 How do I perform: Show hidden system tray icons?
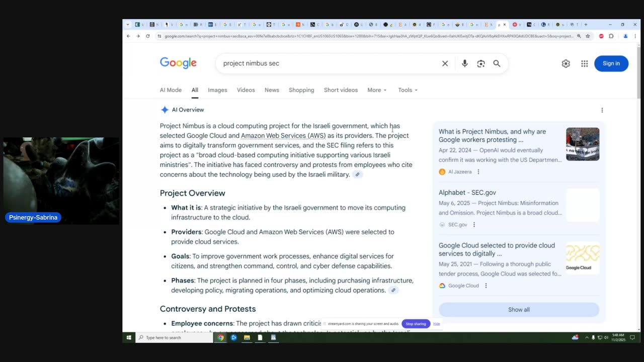(587, 337)
